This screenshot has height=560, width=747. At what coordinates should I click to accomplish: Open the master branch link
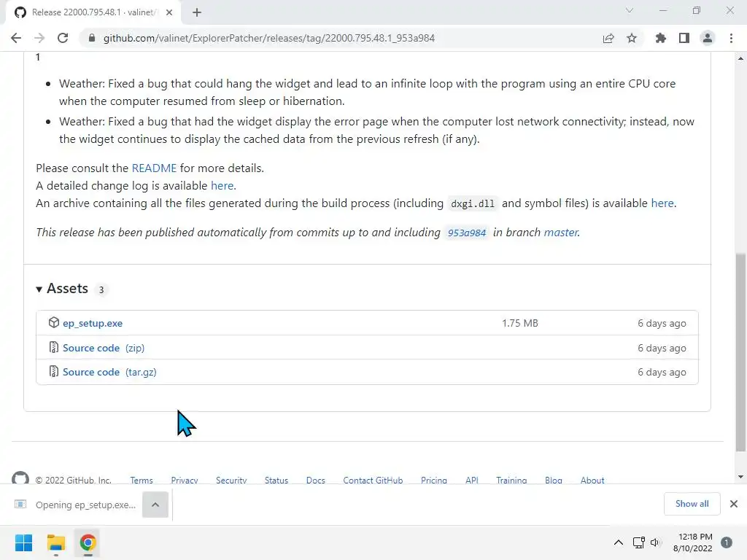561,233
